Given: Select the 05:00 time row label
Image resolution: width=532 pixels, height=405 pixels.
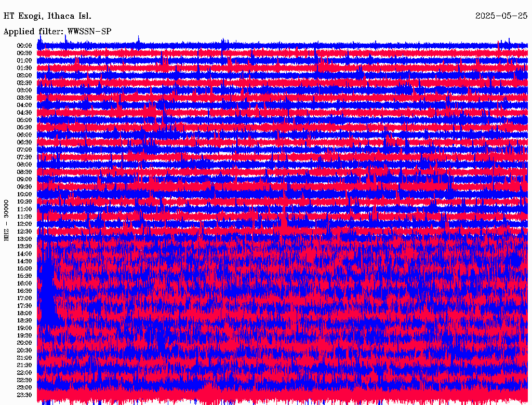Looking at the screenshot, I should [24, 120].
